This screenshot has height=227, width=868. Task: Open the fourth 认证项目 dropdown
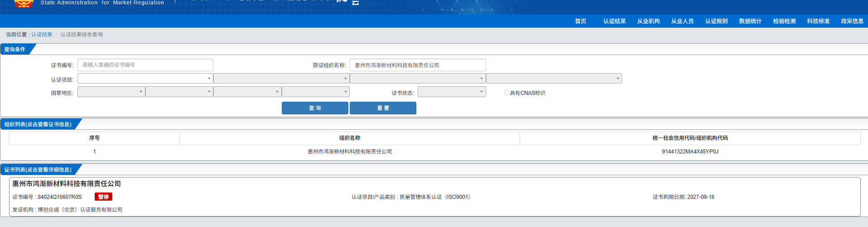click(554, 79)
